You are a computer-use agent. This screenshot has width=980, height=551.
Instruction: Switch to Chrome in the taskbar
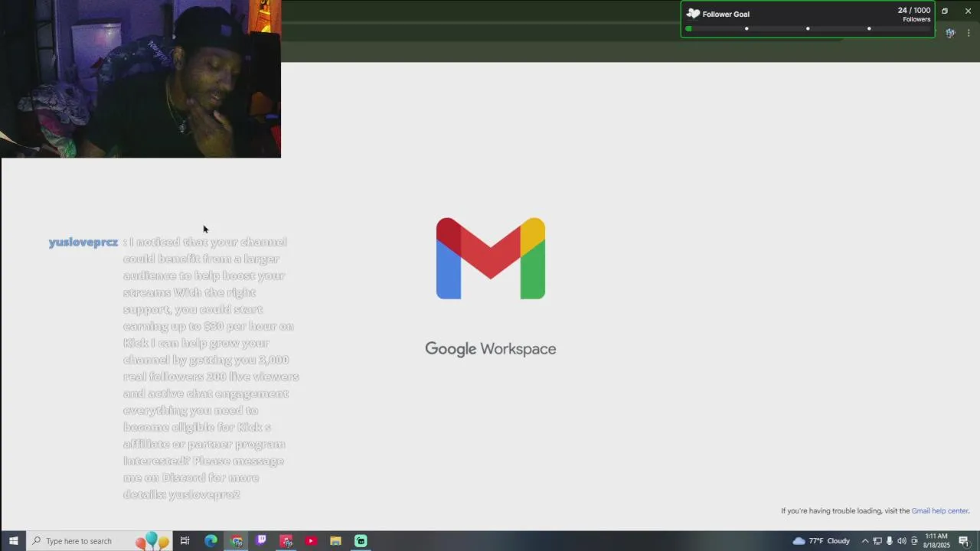[237, 541]
